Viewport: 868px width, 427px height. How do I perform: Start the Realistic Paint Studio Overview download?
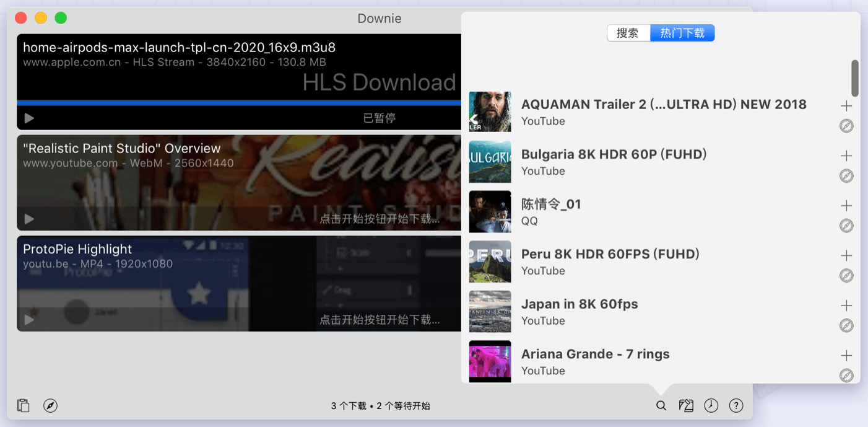coord(29,219)
